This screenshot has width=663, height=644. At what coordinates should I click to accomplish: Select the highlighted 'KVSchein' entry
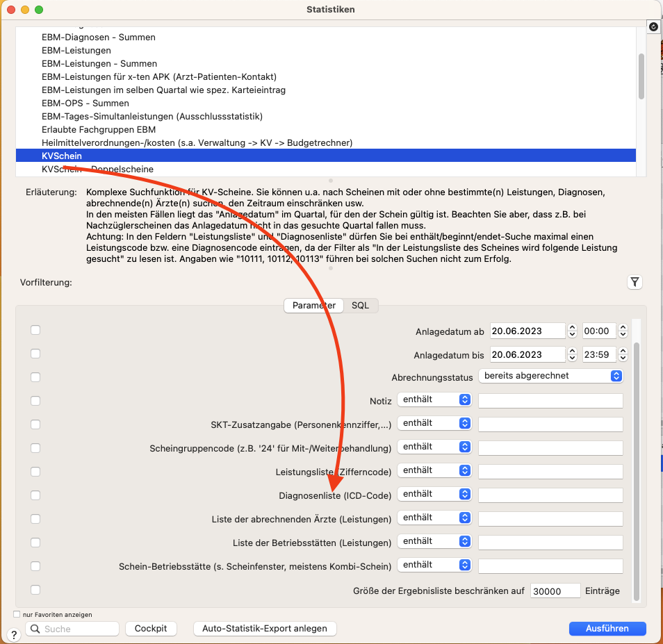pyautogui.click(x=325, y=156)
